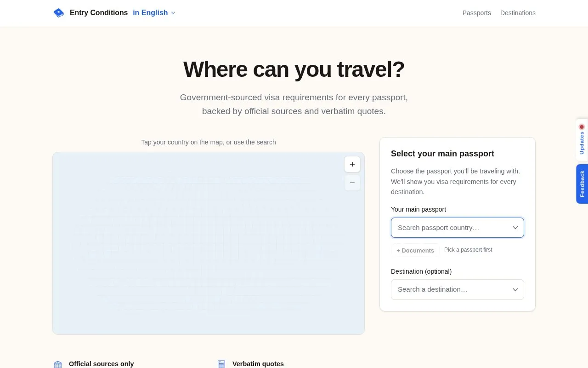The height and width of the screenshot is (368, 588).
Task: Expand the destination dropdown chevron
Action: [515, 289]
